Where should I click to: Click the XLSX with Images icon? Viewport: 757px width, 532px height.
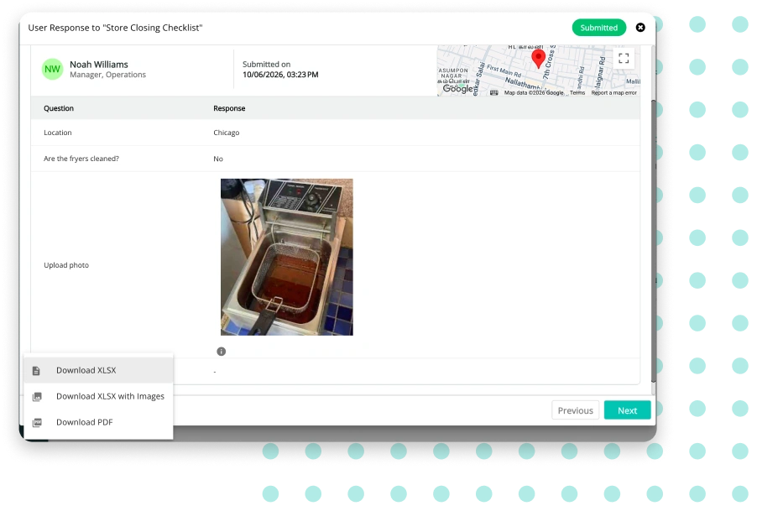(x=37, y=397)
